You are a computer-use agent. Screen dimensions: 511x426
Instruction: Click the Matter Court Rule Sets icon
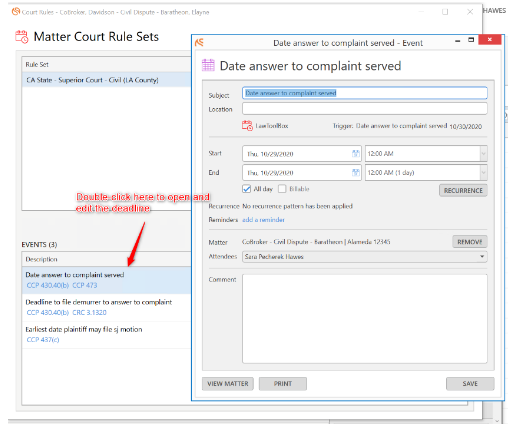(x=22, y=37)
